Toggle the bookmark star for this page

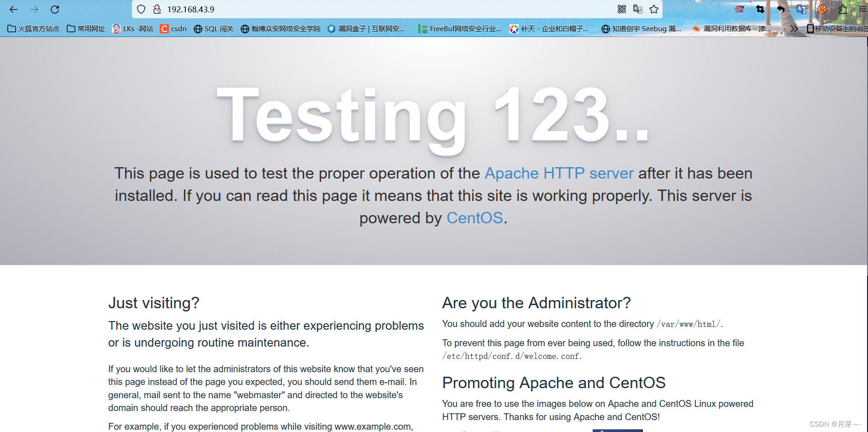654,9
